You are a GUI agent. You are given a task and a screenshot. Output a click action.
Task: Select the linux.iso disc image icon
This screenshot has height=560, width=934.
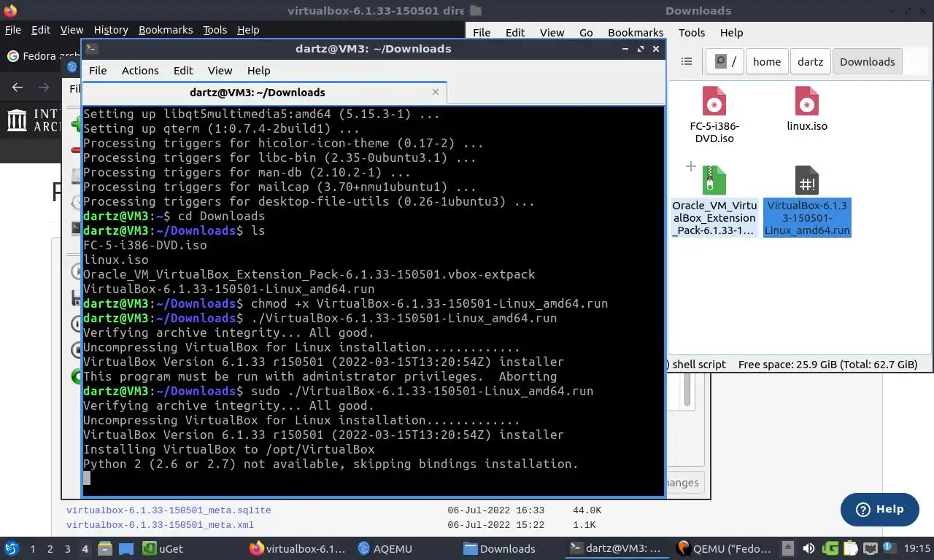[806, 101]
